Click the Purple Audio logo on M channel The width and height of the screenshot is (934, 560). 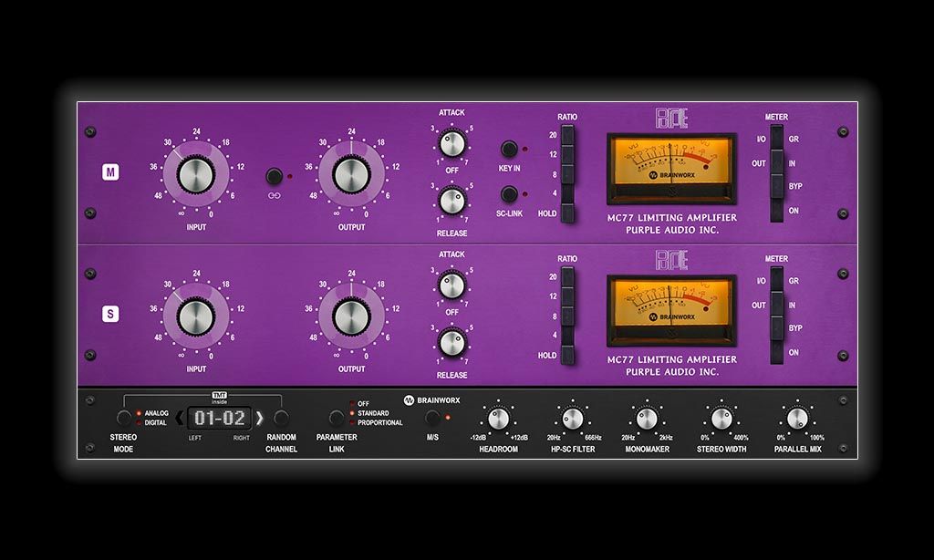(672, 118)
